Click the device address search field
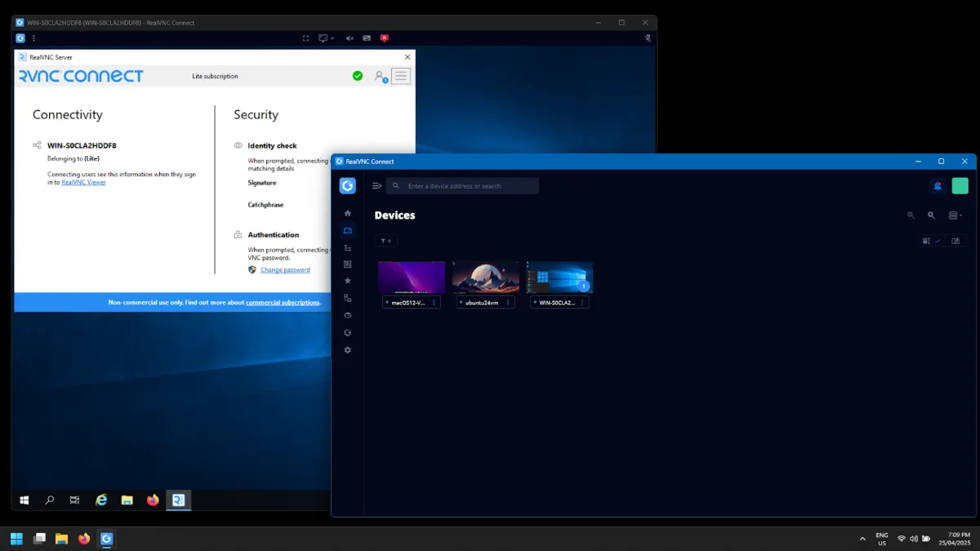Screen dimensions: 980x551 [462, 186]
